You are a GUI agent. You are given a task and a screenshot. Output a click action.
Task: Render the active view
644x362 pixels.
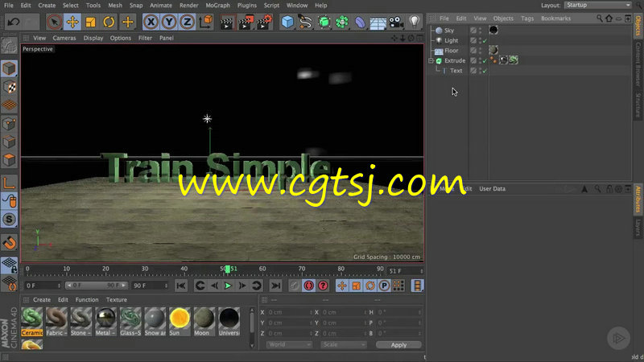(227, 23)
